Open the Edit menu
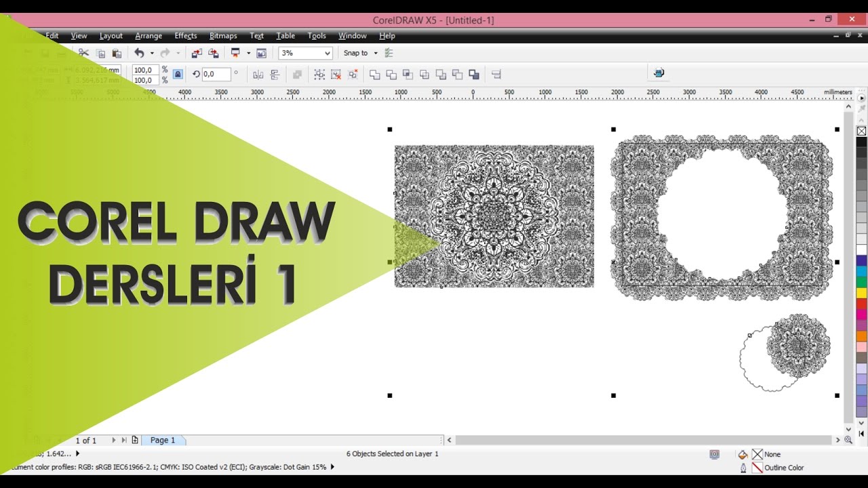The height and width of the screenshot is (488, 868). point(52,36)
